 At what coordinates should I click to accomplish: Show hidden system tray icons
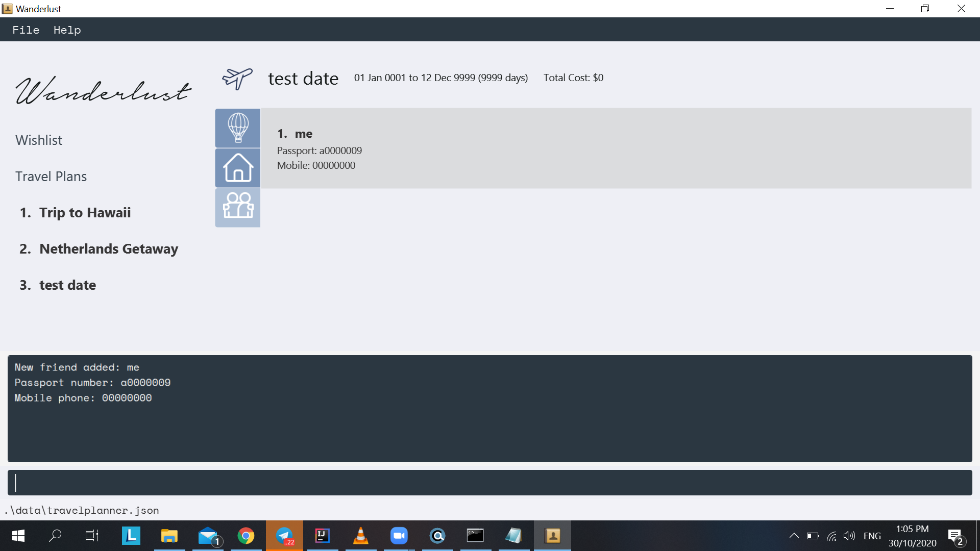pyautogui.click(x=794, y=536)
